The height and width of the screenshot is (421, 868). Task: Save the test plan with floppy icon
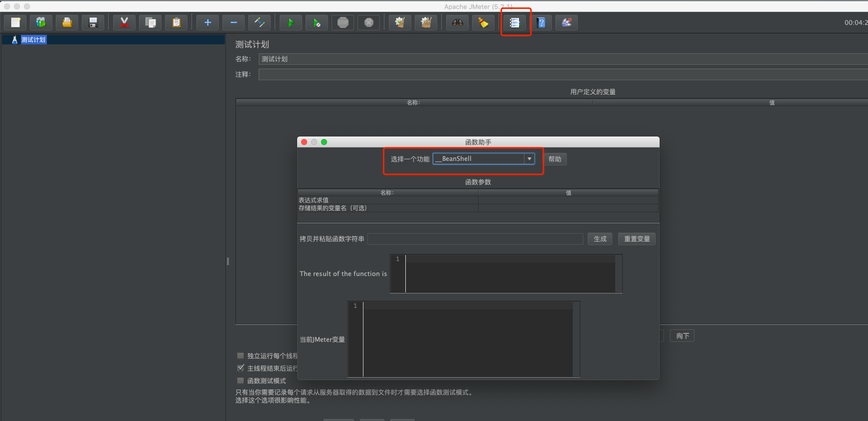pos(93,22)
